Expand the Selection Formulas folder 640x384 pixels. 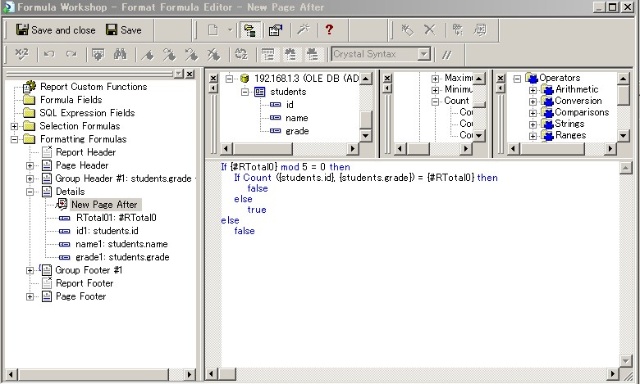tap(14, 126)
